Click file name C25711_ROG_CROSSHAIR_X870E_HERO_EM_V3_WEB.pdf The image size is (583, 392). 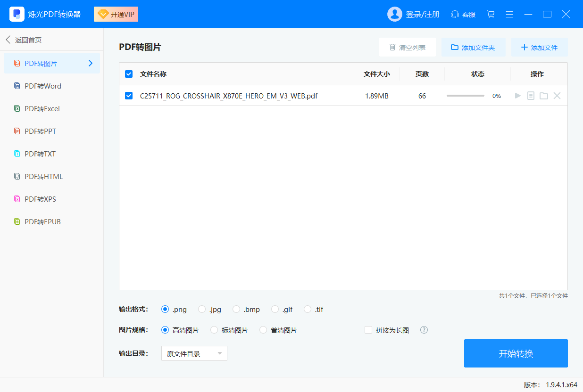(229, 96)
